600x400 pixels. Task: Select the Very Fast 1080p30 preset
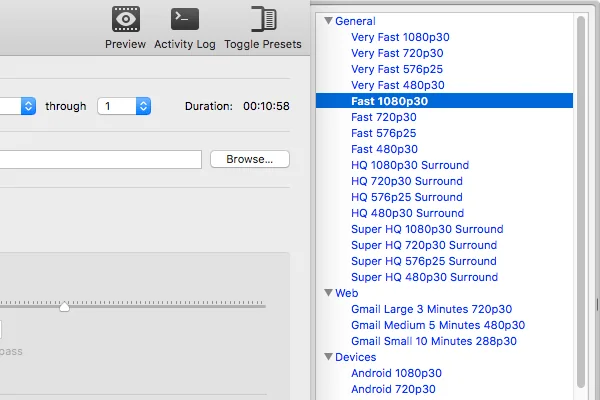coord(400,37)
